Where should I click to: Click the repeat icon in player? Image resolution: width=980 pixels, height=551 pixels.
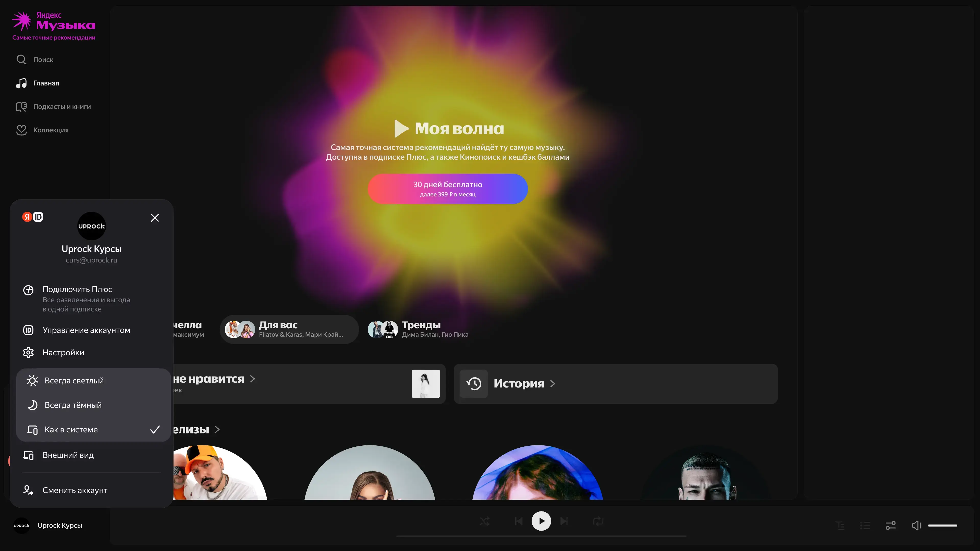[598, 521]
